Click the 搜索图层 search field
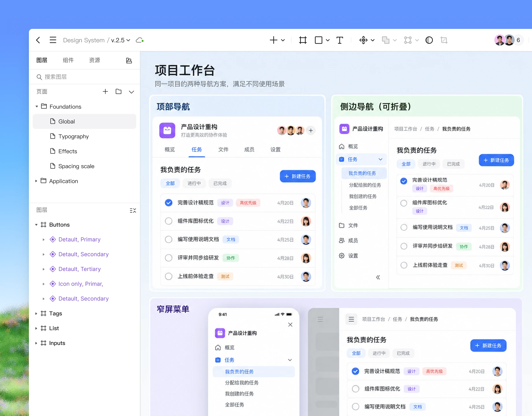 click(84, 77)
